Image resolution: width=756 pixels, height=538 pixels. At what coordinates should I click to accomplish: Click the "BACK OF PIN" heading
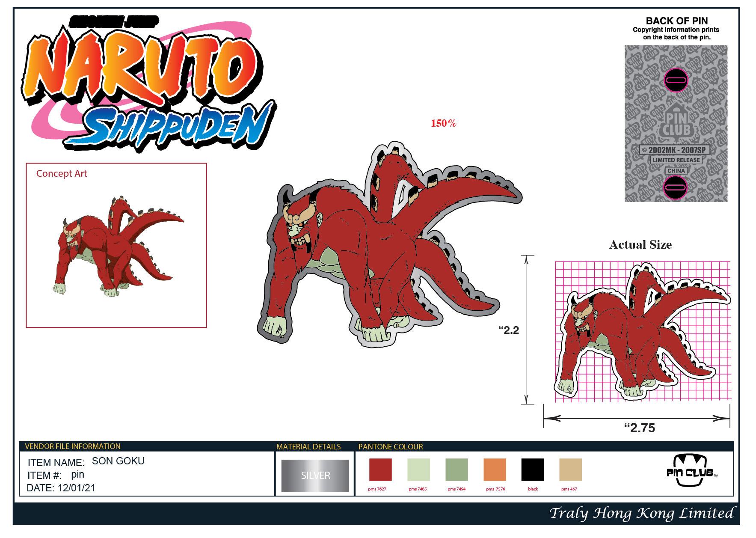point(677,21)
